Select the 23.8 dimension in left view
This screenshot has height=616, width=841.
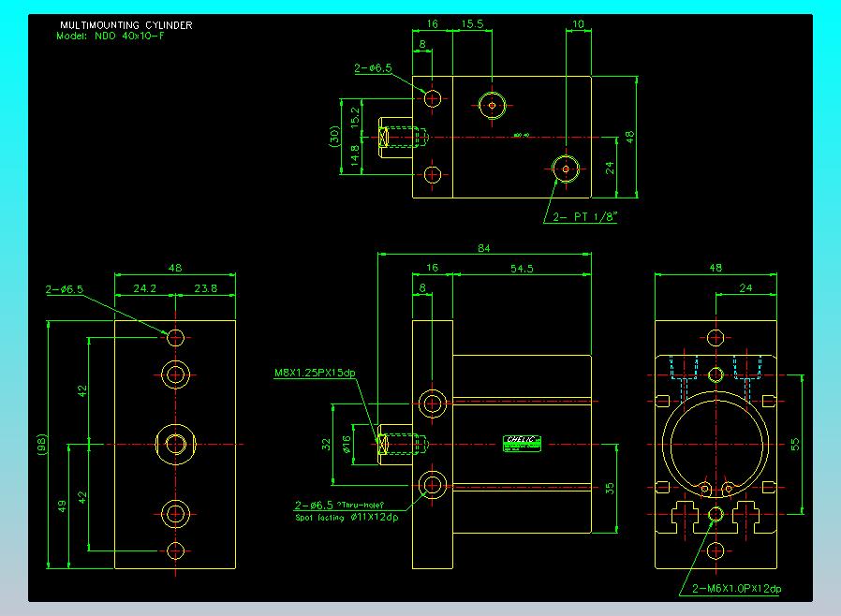[205, 289]
